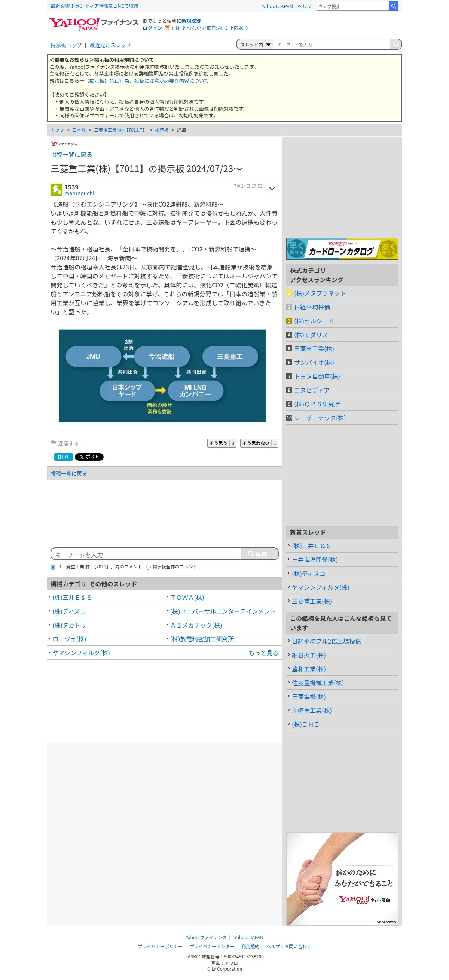This screenshot has height=980, width=449.
Task: Click marunouchi's user avatar icon
Action: coord(56,189)
